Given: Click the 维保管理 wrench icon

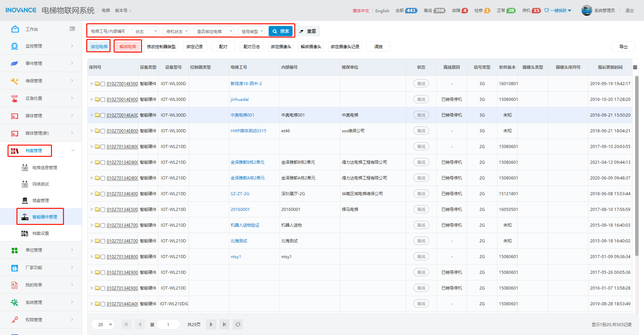Looking at the screenshot, I should 14,81.
